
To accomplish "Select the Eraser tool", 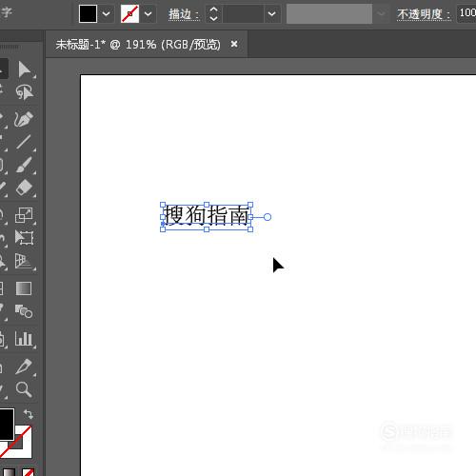I will coord(24,188).
